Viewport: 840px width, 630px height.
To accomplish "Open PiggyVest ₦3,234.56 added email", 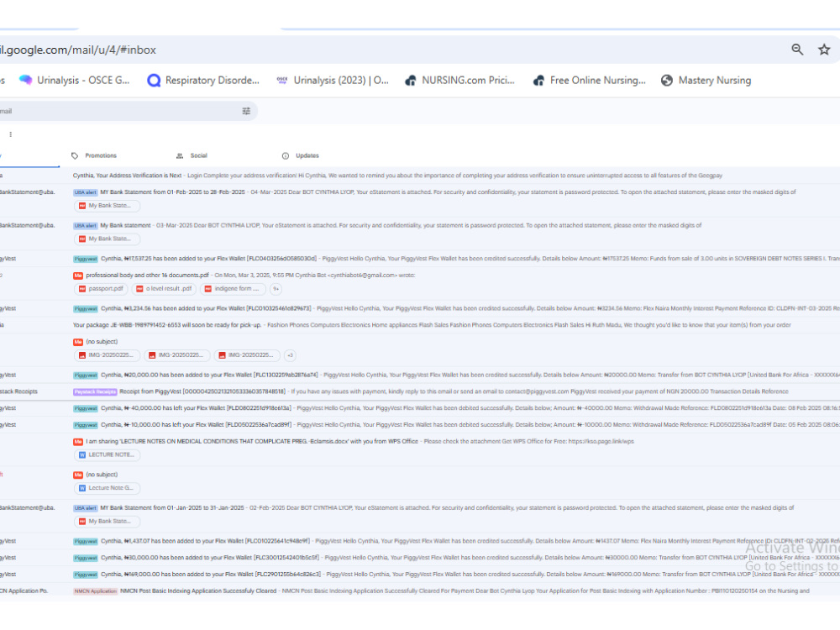I will pos(420,308).
